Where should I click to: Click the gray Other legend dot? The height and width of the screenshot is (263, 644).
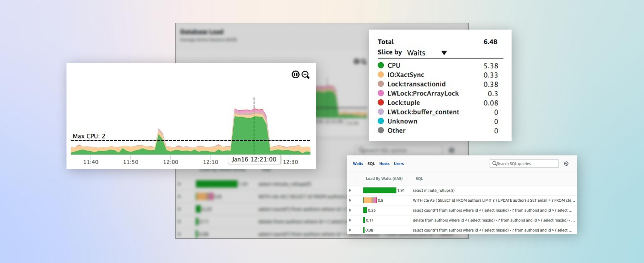pyautogui.click(x=380, y=131)
